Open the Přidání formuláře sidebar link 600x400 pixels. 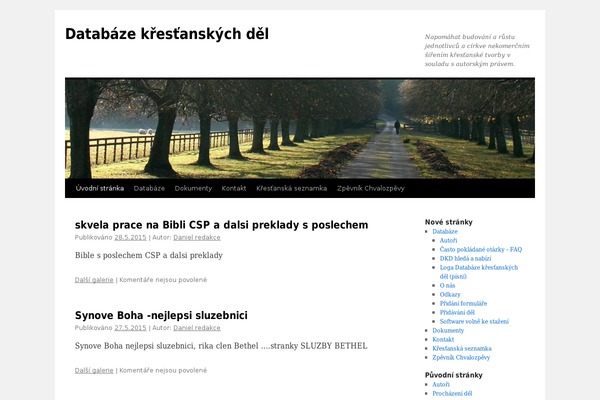463,304
